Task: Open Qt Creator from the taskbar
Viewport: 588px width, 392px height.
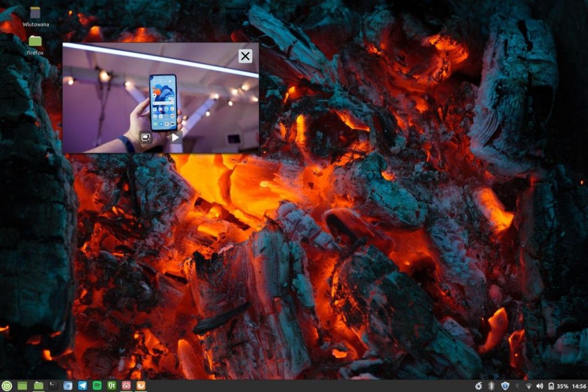Action: coord(113,386)
